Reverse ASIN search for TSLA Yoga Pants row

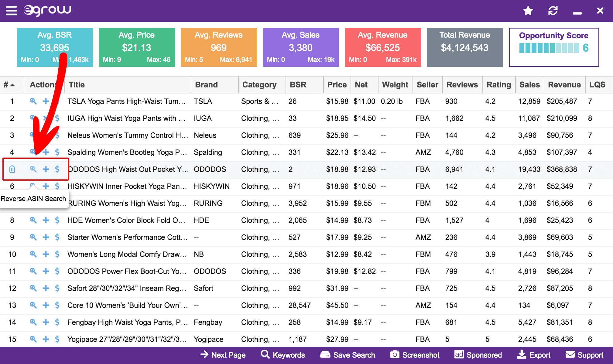33,101
